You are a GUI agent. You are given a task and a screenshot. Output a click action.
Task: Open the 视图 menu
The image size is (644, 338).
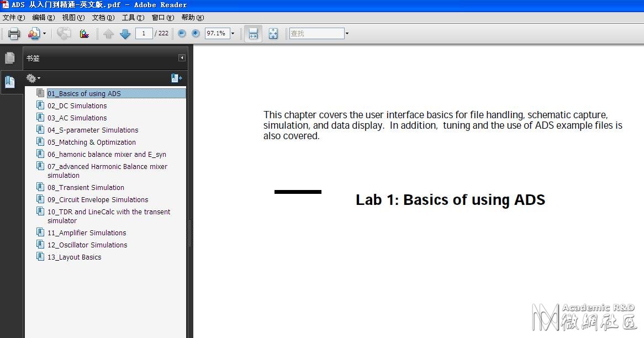coord(73,17)
